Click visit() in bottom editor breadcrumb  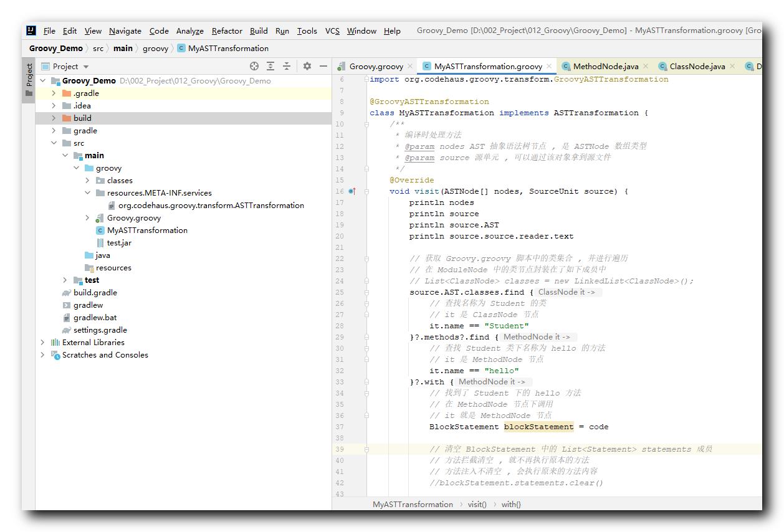pos(477,504)
